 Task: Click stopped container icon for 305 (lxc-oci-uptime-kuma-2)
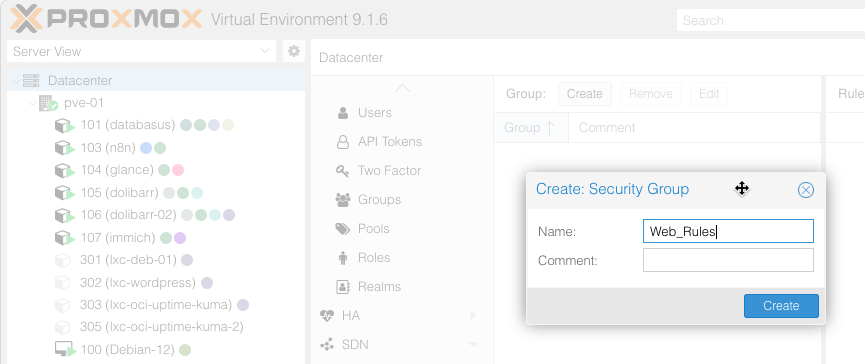click(x=63, y=327)
